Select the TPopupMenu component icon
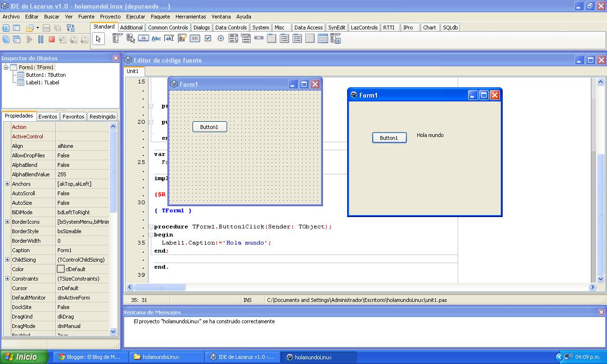Screen dimensions: 607x364 [x=130, y=39]
